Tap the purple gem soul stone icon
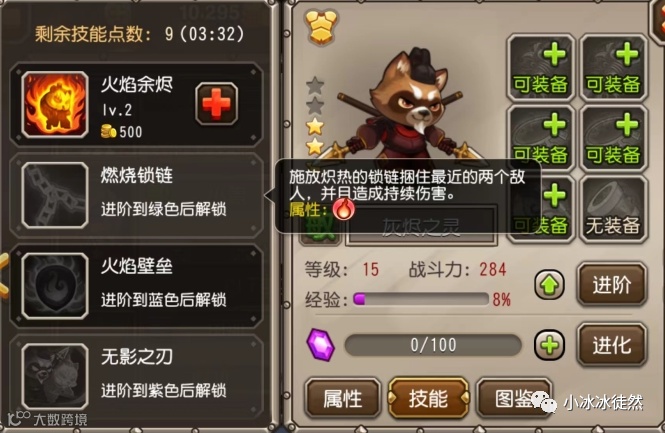The height and width of the screenshot is (433, 665). [321, 345]
